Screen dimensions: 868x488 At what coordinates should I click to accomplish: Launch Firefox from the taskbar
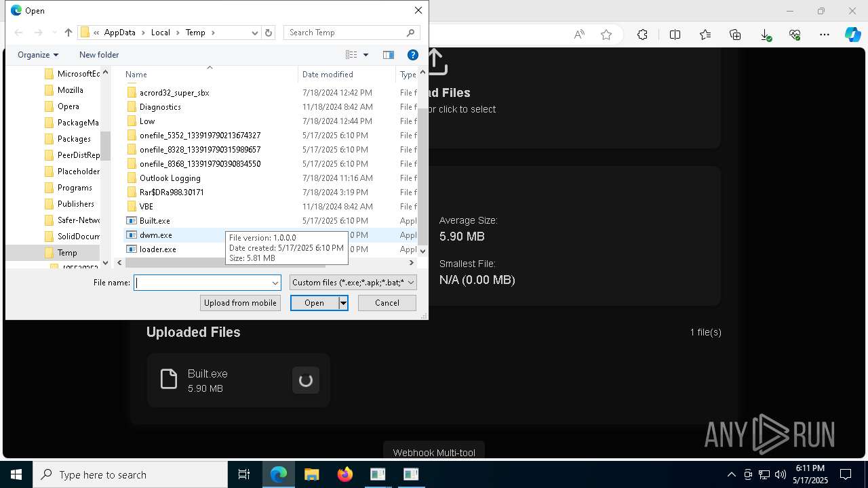344,474
